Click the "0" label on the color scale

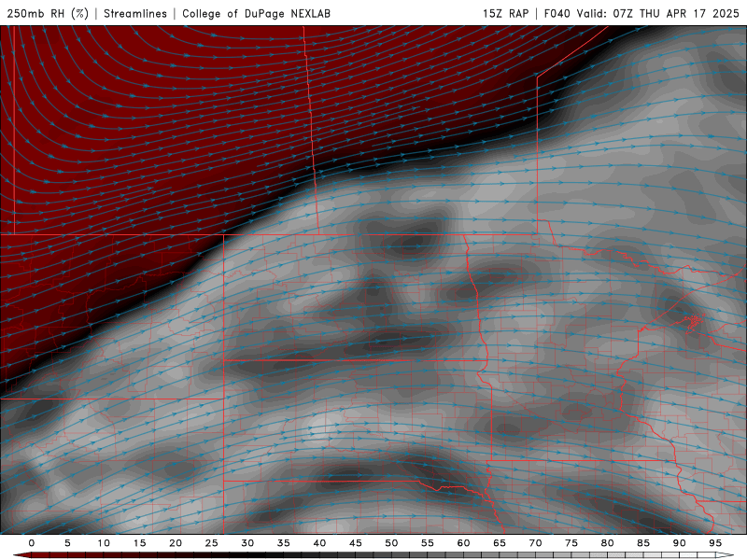coord(32,543)
